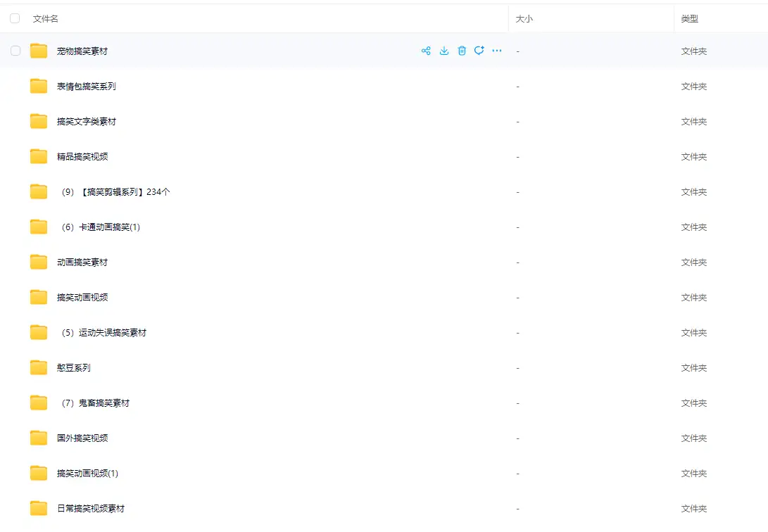The image size is (768, 532).
Task: Sort by the 大小 column header
Action: [524, 19]
